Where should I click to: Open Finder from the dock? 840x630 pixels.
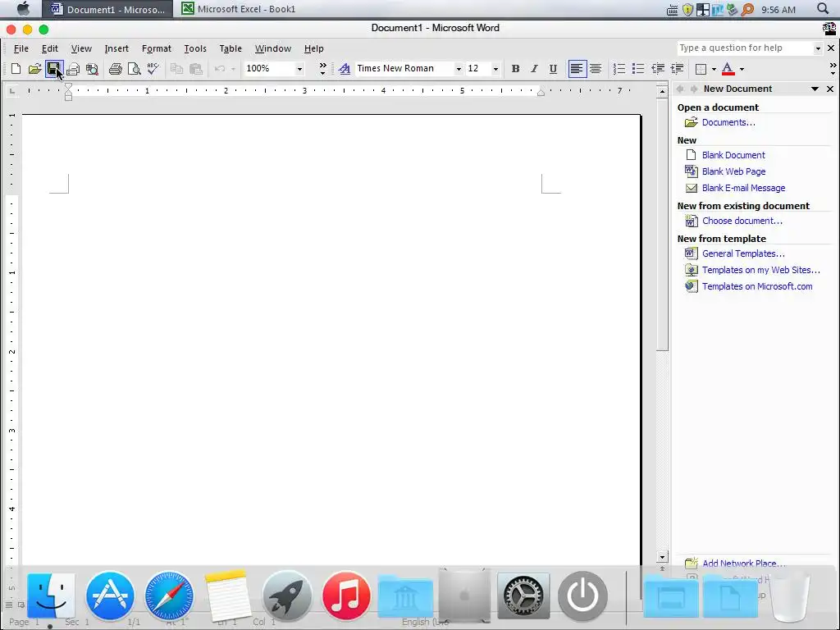[x=51, y=596]
